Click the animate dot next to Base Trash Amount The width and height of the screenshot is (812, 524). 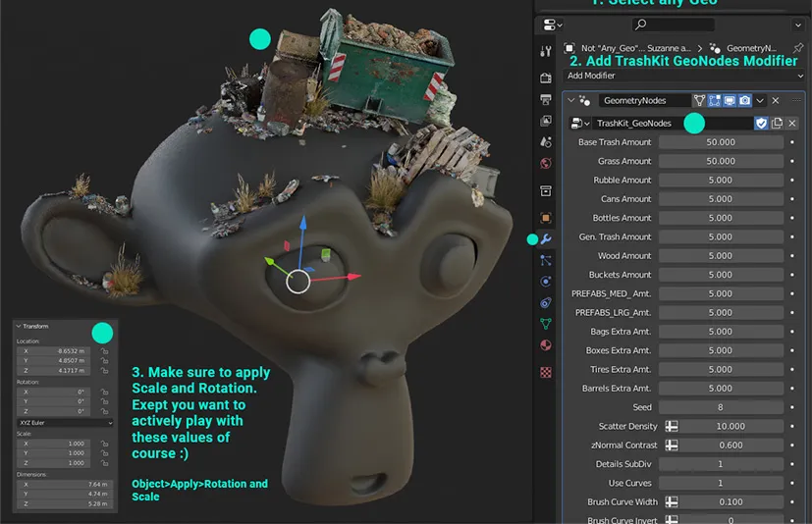pos(791,142)
